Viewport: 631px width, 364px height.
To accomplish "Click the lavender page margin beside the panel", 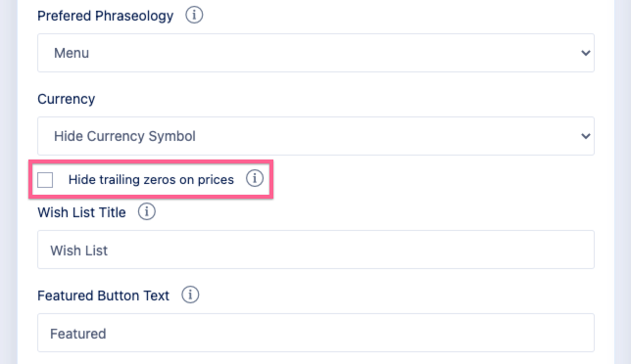I will [x=8, y=182].
